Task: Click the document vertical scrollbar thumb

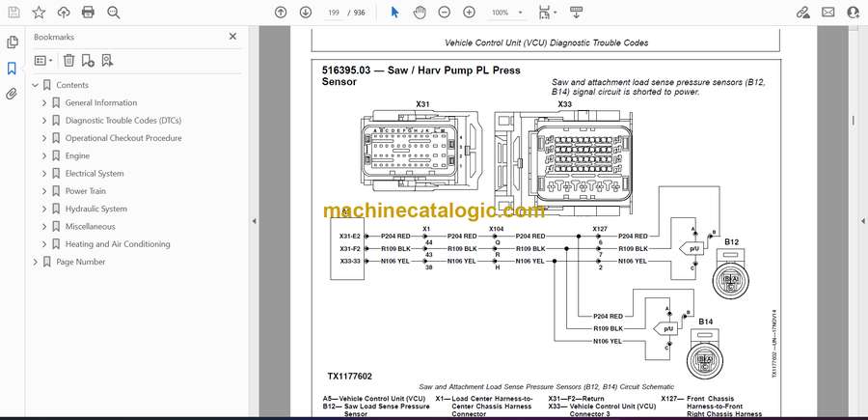Action: click(x=853, y=121)
